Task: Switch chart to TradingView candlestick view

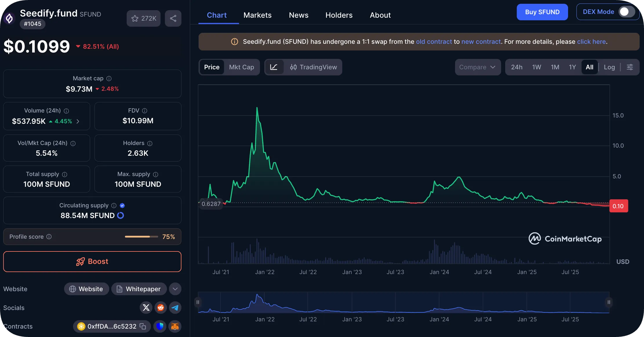Action: (313, 67)
